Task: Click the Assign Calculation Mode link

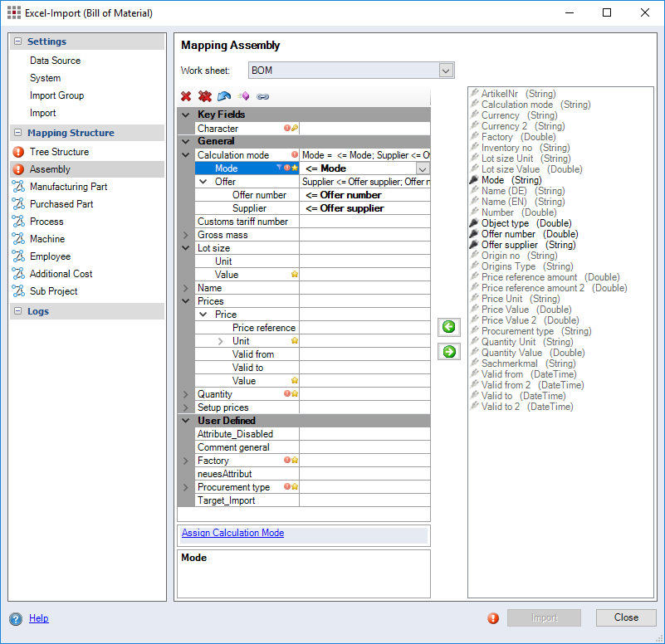Action: [232, 533]
